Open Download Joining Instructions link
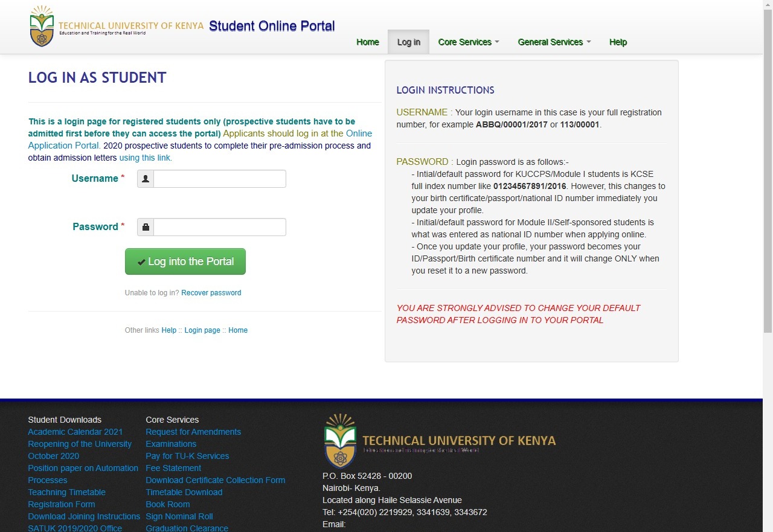 (84, 516)
